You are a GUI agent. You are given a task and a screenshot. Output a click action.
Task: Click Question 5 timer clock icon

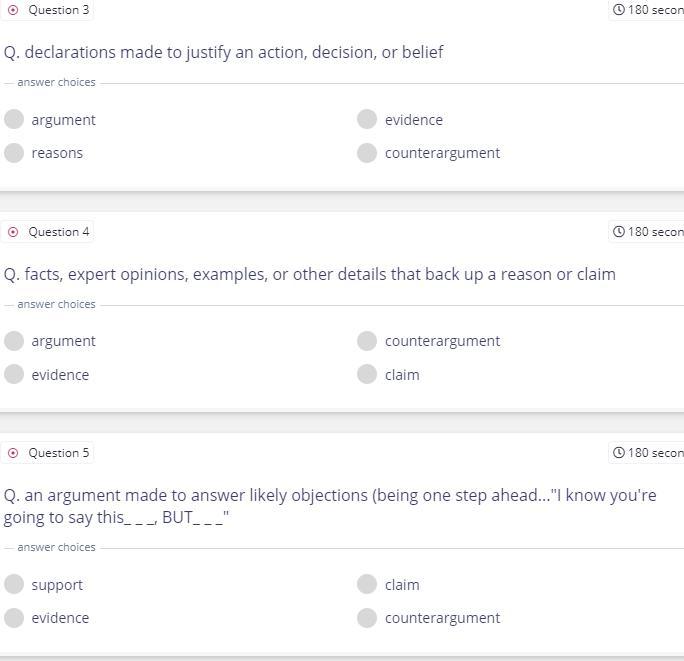pos(619,453)
